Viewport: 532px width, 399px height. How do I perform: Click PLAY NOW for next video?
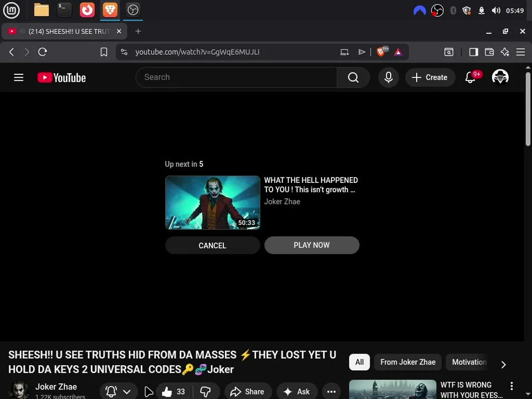(x=311, y=245)
